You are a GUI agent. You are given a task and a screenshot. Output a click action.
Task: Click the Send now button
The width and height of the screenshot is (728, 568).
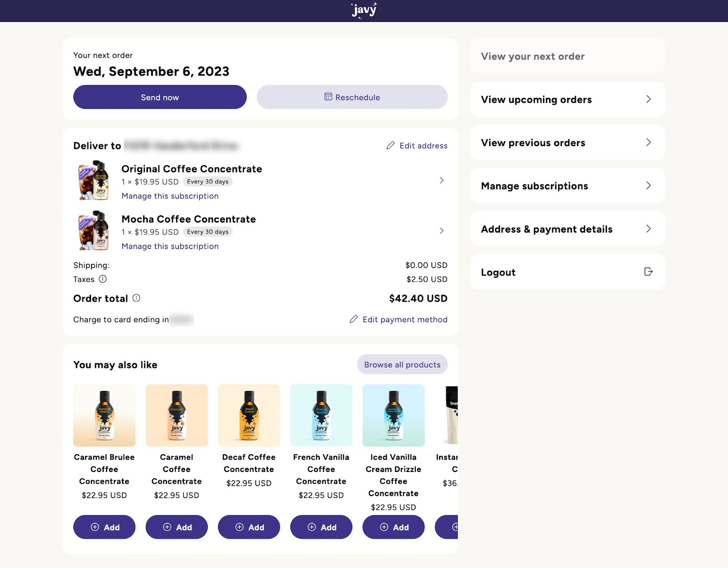(x=159, y=97)
